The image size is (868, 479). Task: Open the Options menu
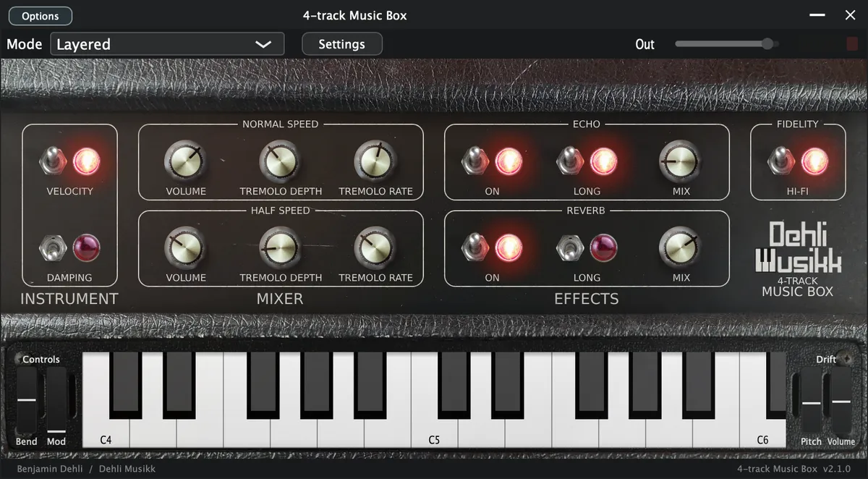coord(41,16)
